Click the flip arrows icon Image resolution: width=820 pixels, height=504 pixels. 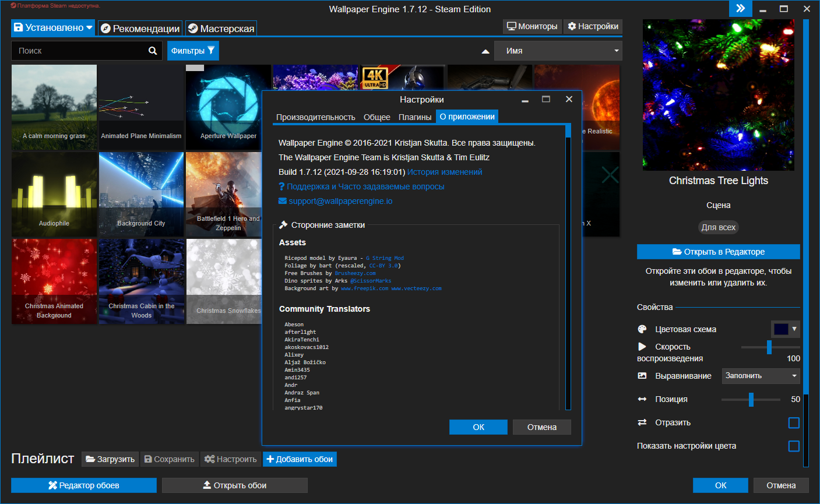click(x=642, y=422)
